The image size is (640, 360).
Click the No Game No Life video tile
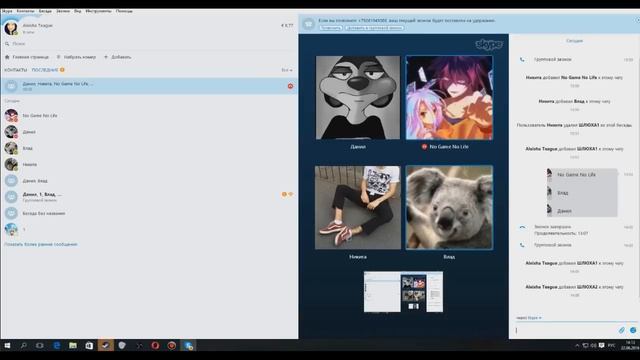tap(449, 98)
